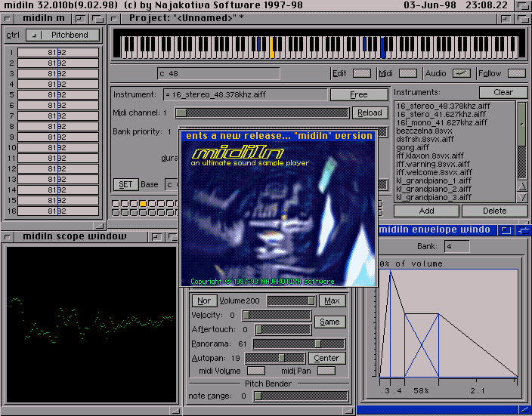
Task: Set volume to Max
Action: pyautogui.click(x=332, y=300)
